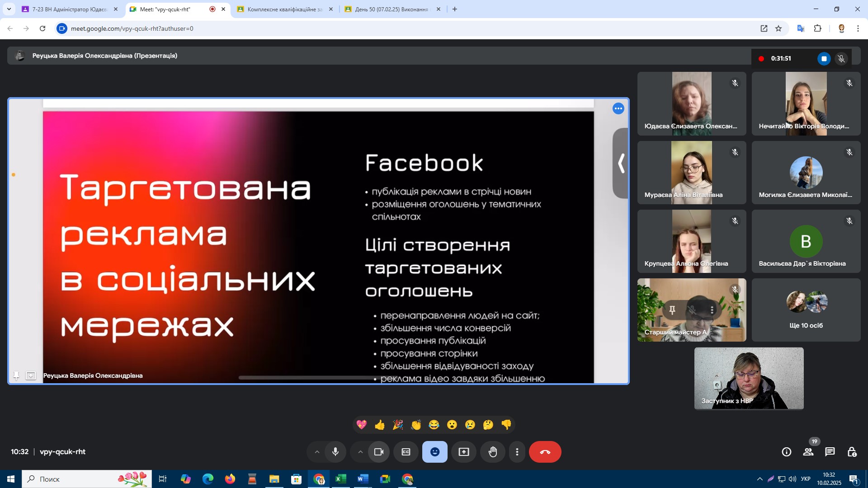The image size is (868, 488).
Task: Pin Старший майстер tile
Action: 672,310
